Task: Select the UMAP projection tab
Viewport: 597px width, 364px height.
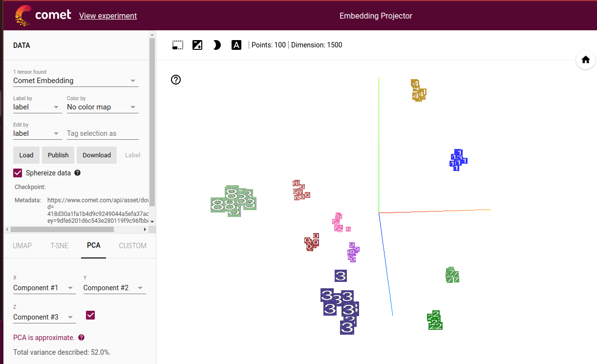Action: 22,246
